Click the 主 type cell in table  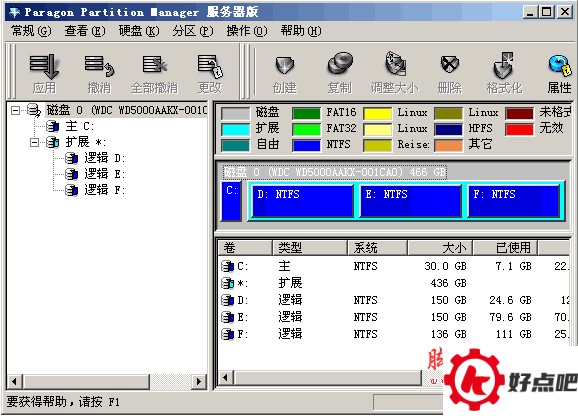(x=284, y=266)
